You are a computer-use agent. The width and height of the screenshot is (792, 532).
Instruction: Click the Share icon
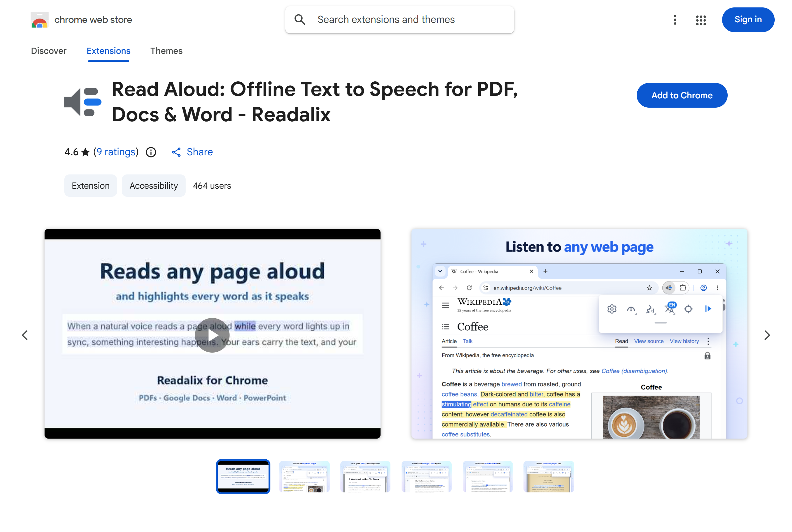176,152
